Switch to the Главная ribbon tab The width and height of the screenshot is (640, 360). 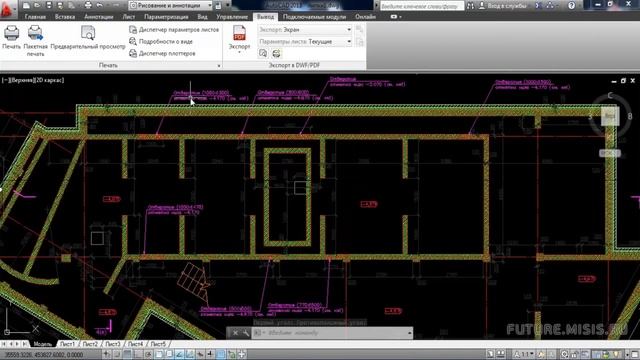[x=35, y=17]
